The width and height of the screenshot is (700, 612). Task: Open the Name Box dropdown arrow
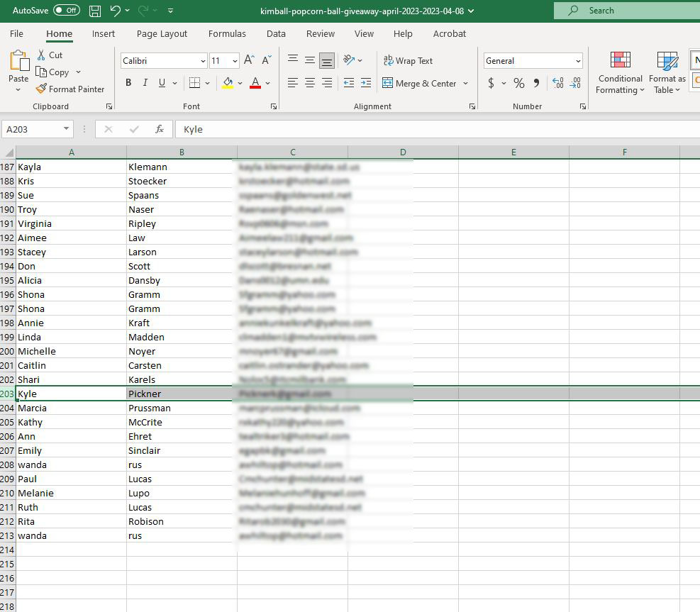67,129
